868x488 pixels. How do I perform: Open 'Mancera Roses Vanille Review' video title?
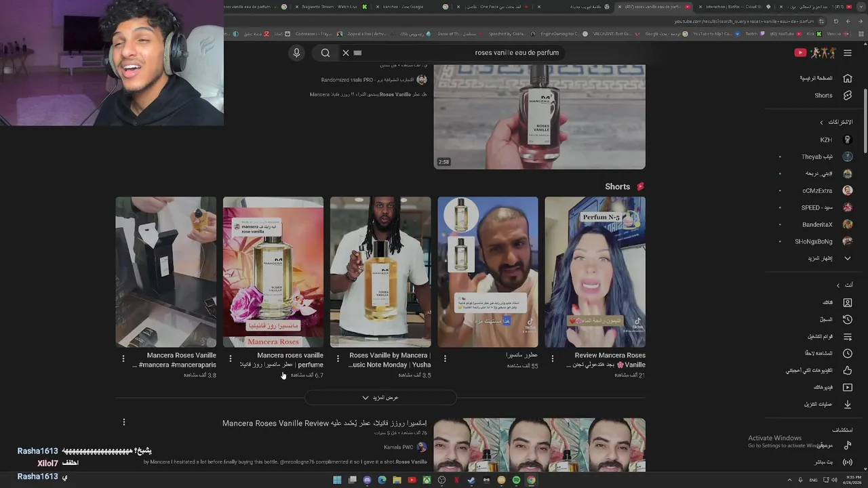pyautogui.click(x=325, y=423)
